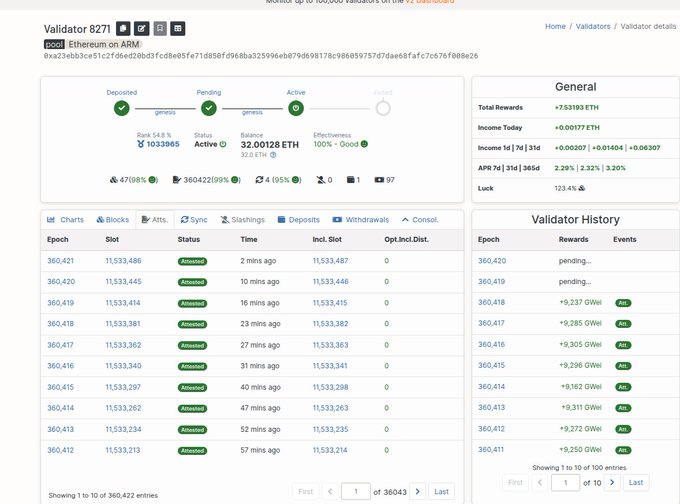
Task: Click the Active step circle icon
Action: click(296, 108)
